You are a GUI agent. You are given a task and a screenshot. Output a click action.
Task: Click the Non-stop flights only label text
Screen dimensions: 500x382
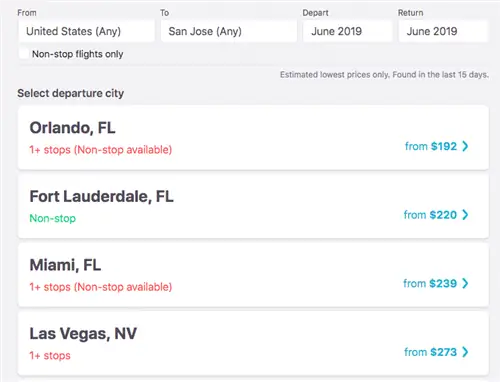[x=78, y=54]
